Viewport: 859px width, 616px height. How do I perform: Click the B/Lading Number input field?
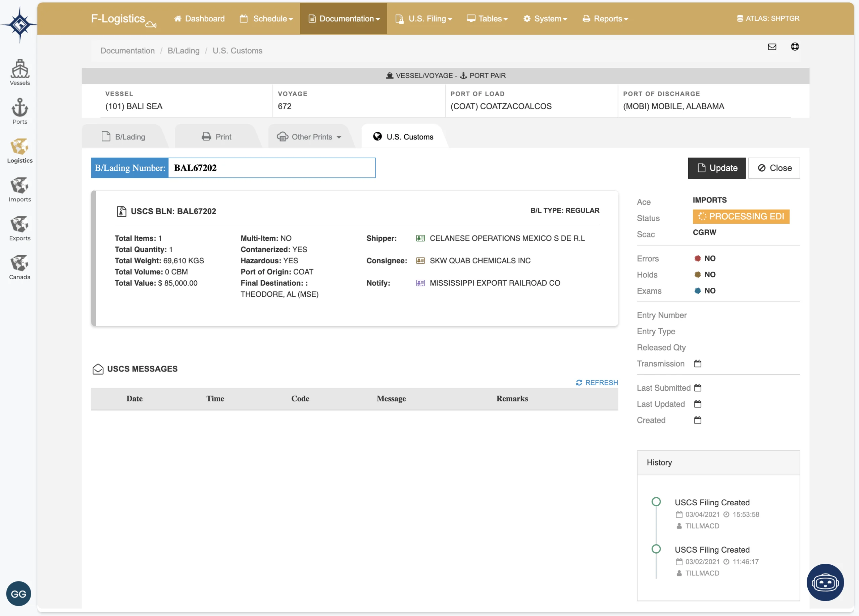[271, 168]
